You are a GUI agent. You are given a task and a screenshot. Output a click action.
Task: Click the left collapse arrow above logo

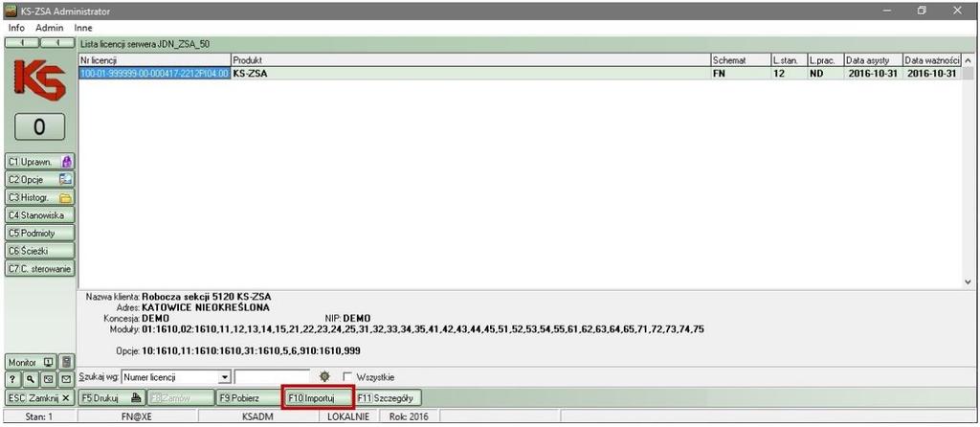[22, 44]
